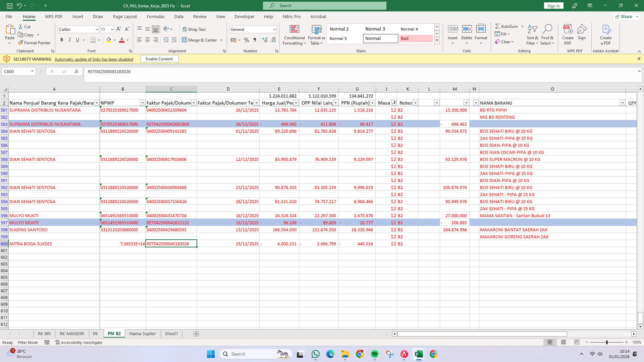The height and width of the screenshot is (362, 644).
Task: Switch to the Formulas ribbon tab
Action: click(156, 16)
